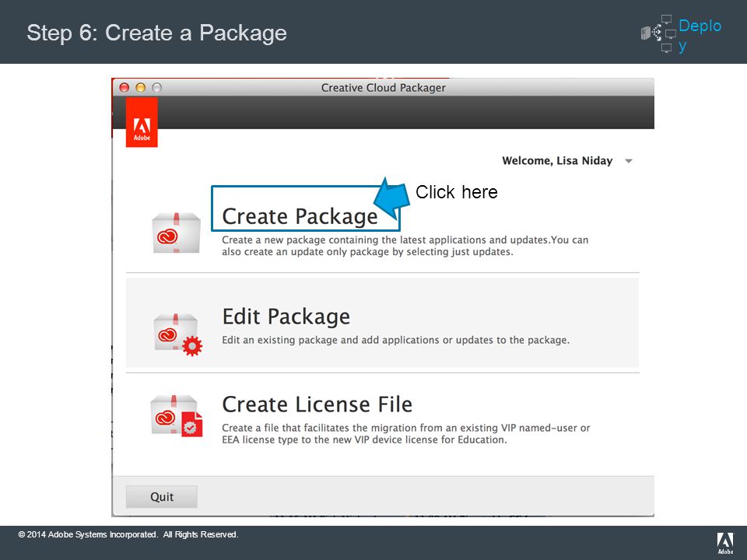
Task: Click the Deploy network icon in header
Action: pyautogui.click(x=658, y=33)
